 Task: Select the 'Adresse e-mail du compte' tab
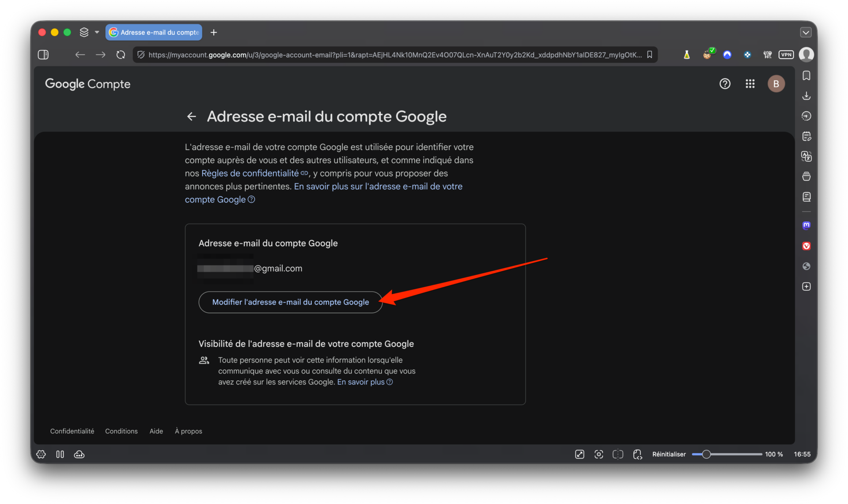click(154, 32)
